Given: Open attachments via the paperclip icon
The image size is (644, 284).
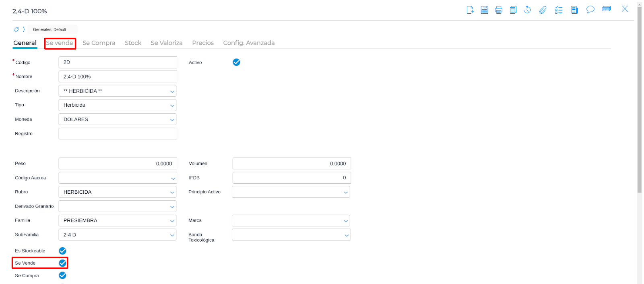Looking at the screenshot, I should coord(543,10).
